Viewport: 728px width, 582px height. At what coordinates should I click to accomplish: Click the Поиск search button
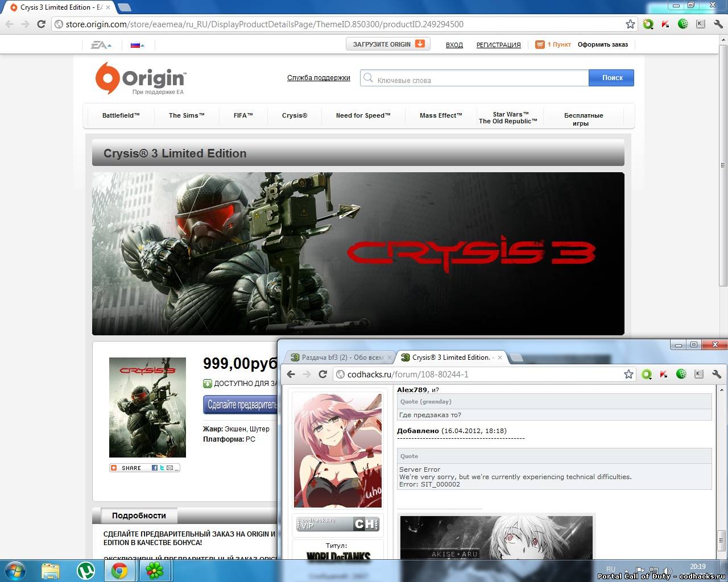tap(611, 78)
